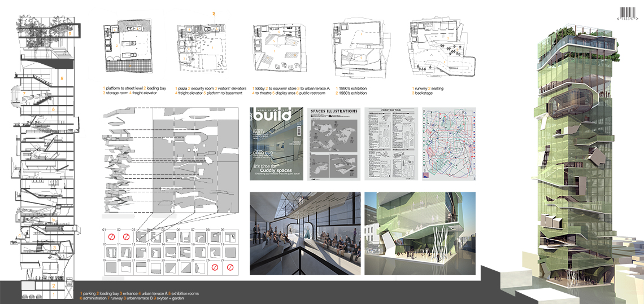
Task: Click the red prohibited icon in cell 02
Action: pos(126,238)
